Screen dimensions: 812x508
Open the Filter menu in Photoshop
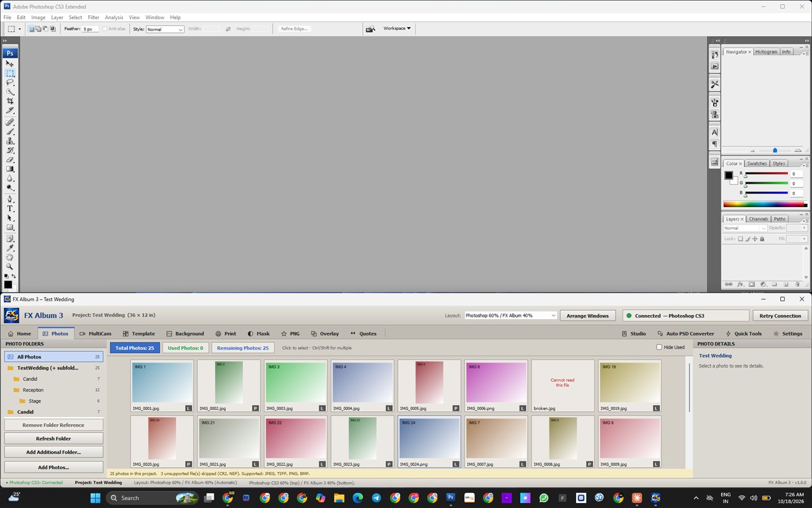(x=93, y=17)
